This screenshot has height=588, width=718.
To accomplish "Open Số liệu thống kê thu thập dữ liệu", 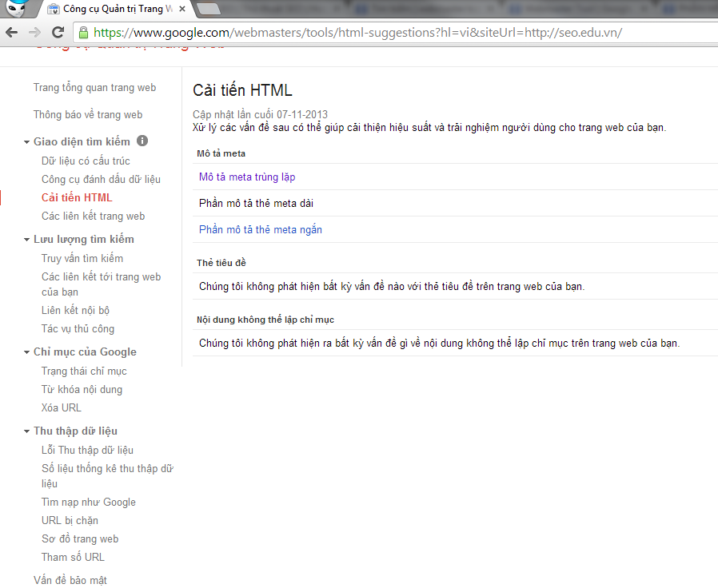I will [107, 476].
